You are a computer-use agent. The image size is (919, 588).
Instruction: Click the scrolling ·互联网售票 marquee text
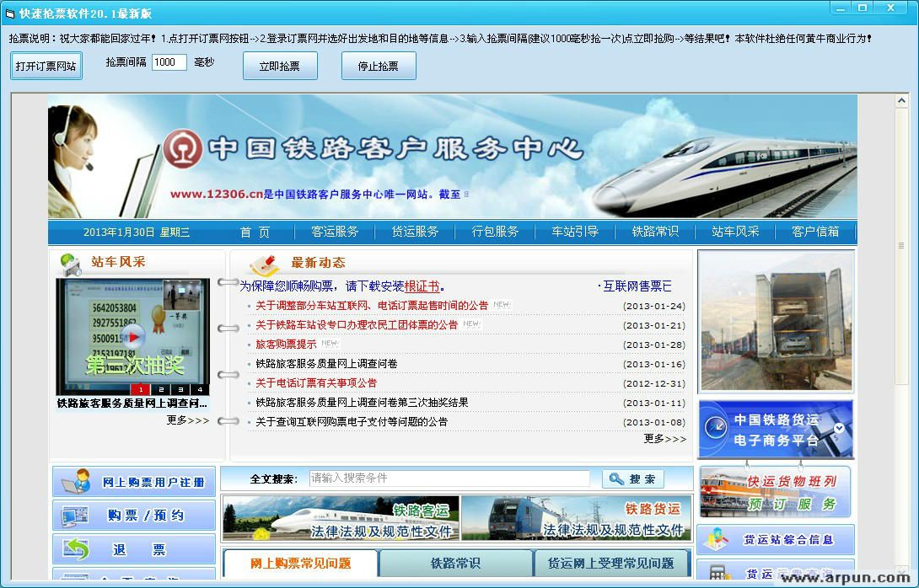click(x=635, y=286)
